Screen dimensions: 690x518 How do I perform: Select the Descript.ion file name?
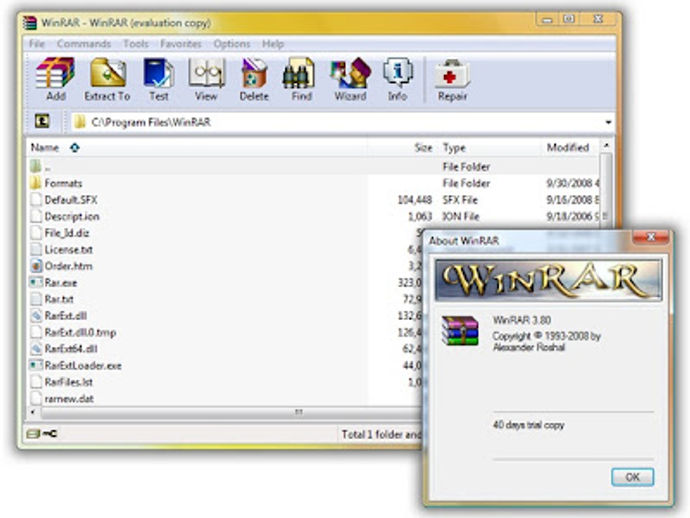(x=72, y=216)
